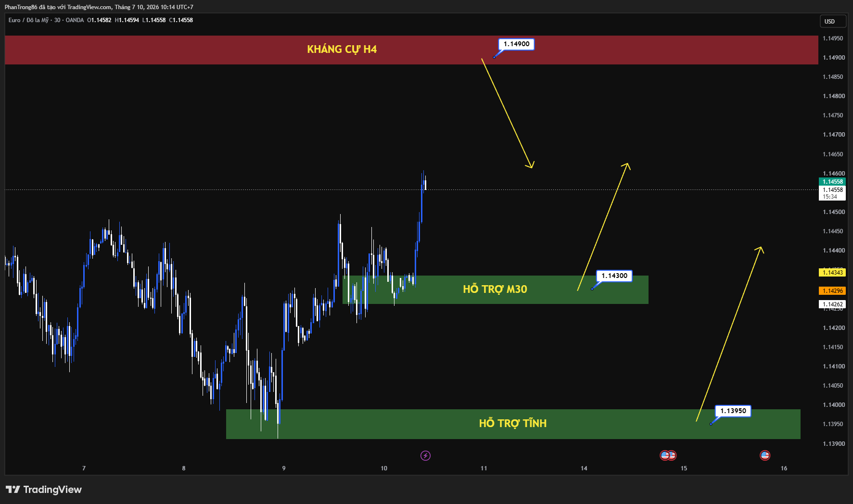Click the date label 15 on time axis
The image size is (853, 504).
coord(684,468)
